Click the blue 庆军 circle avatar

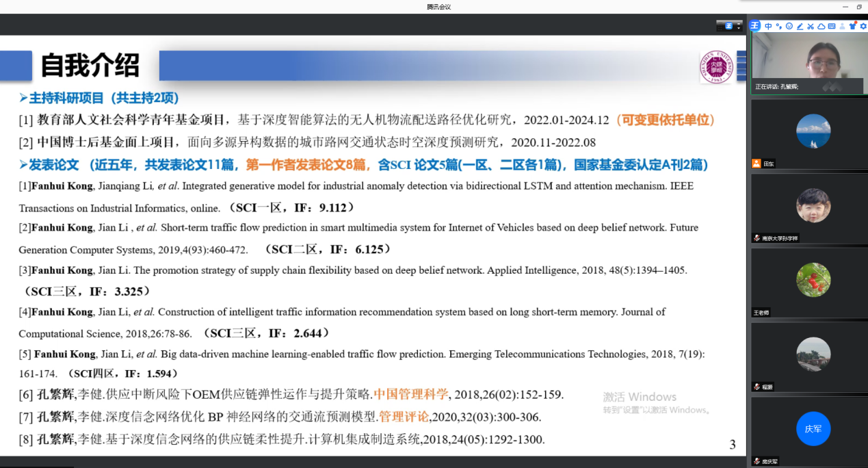(813, 428)
